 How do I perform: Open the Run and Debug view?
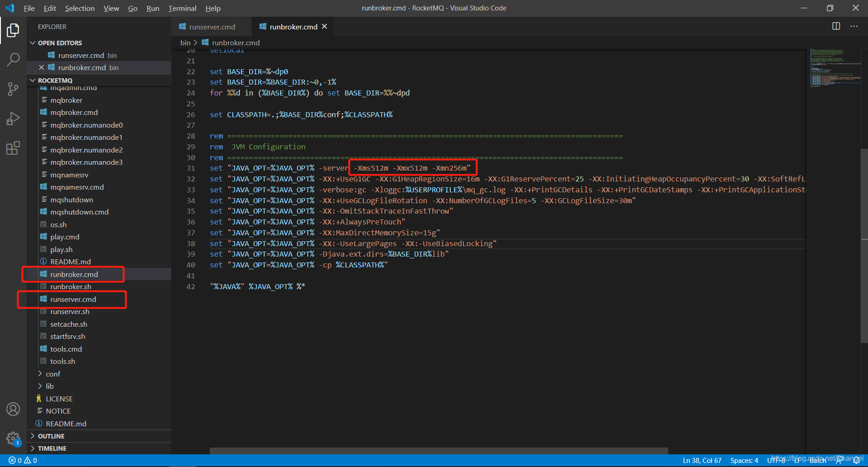coord(13,119)
